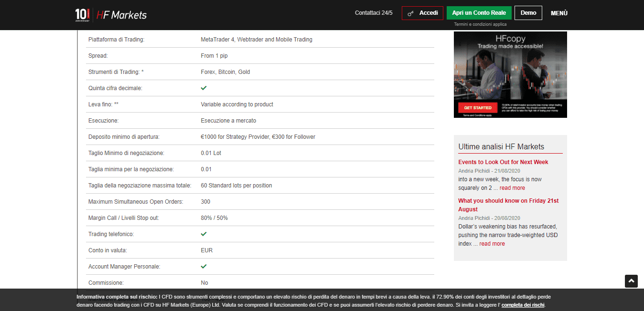Click the HFcopy banner image
644x311 pixels.
pos(510,74)
